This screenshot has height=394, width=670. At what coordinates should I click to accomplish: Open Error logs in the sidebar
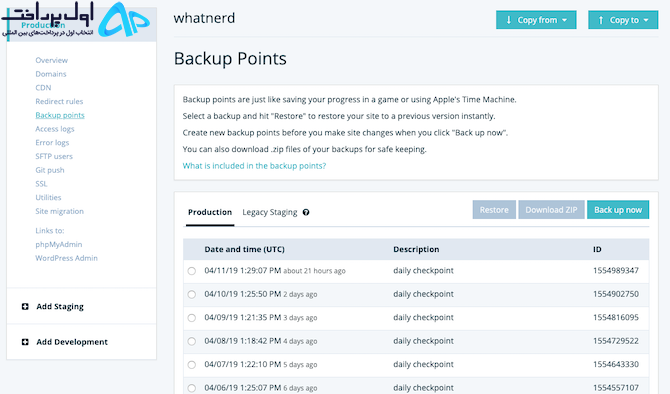(x=52, y=142)
